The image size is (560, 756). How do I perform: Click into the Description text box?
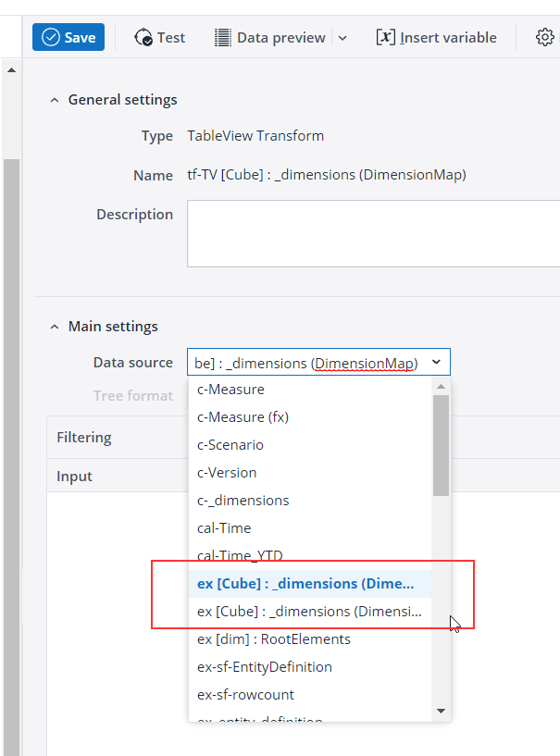(373, 233)
